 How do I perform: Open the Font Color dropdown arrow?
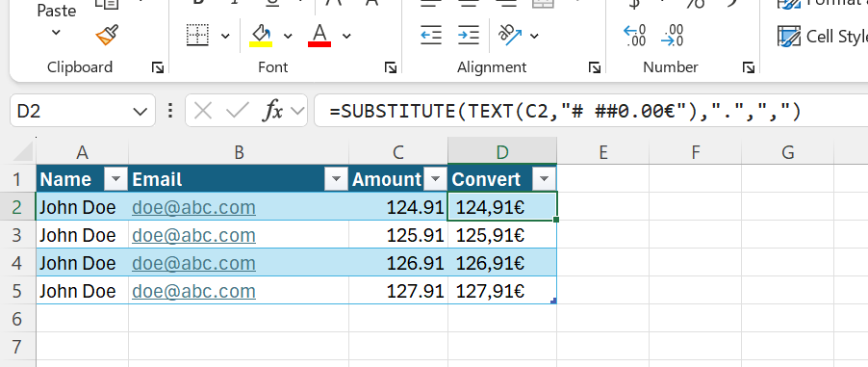[x=346, y=36]
